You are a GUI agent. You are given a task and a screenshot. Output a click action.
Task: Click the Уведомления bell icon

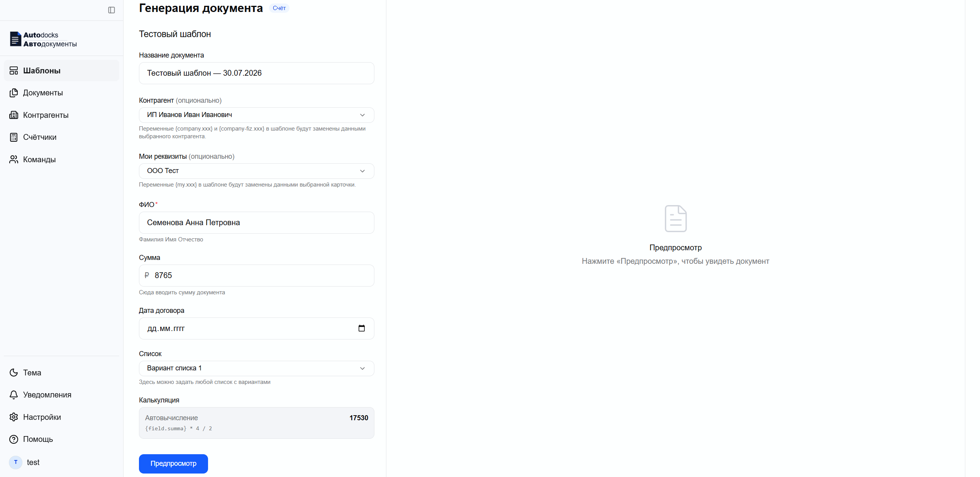[x=14, y=395]
